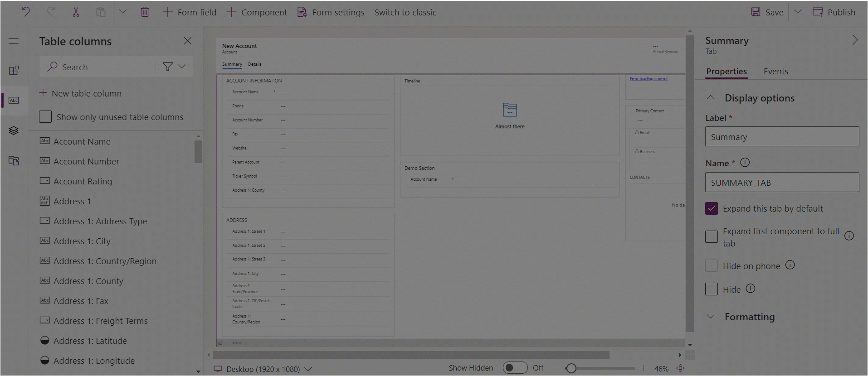Click the Cut scissors icon
Screen dimensions: 868x376
point(76,12)
